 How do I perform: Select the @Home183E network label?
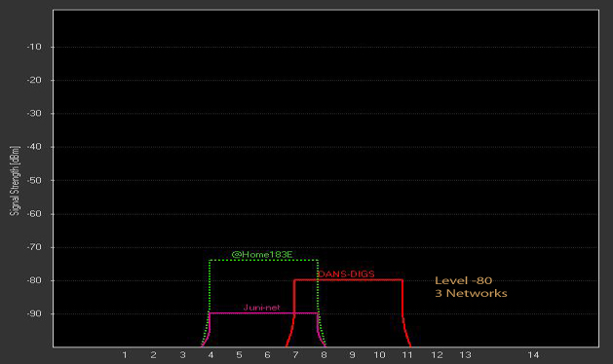point(262,255)
